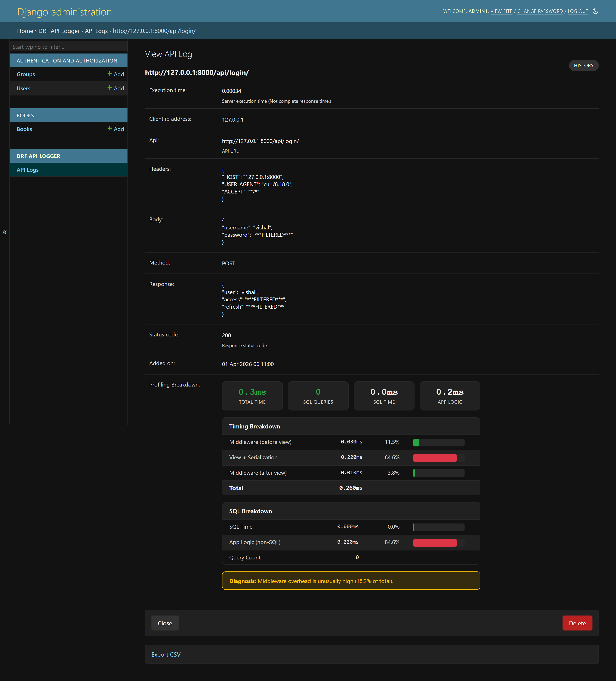
Task: Click the Middleware (before view) progress bar
Action: pos(439,442)
